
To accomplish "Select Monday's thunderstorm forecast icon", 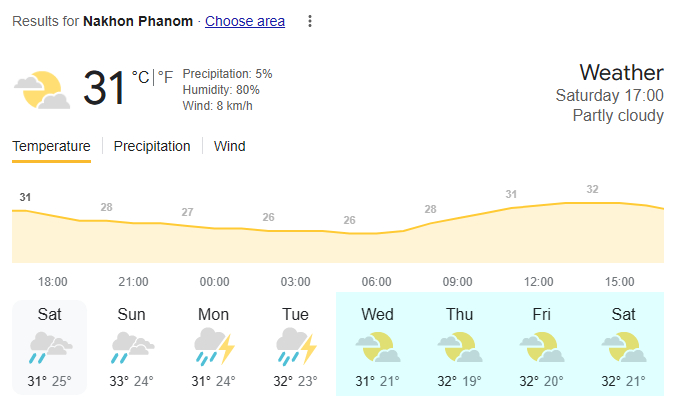I will (x=214, y=346).
